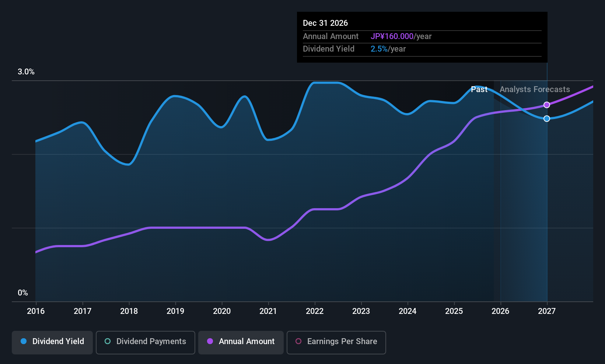This screenshot has width=605, height=364.
Task: Click the Dec 31 2026 tooltip date
Action: (325, 23)
